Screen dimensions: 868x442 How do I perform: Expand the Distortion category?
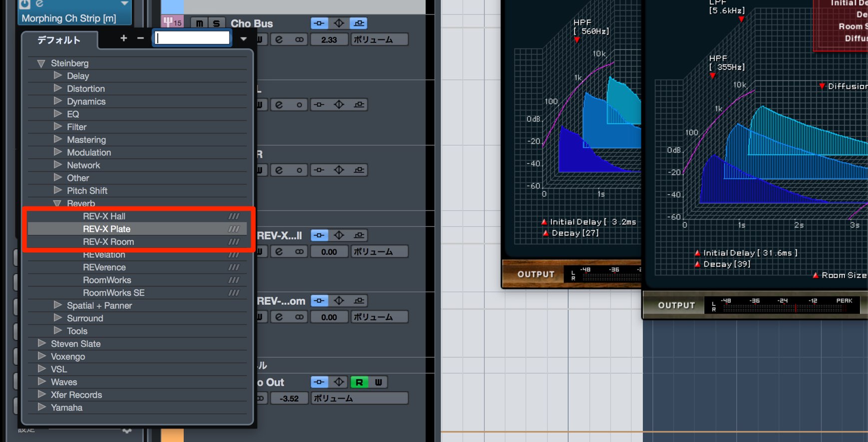(58, 88)
